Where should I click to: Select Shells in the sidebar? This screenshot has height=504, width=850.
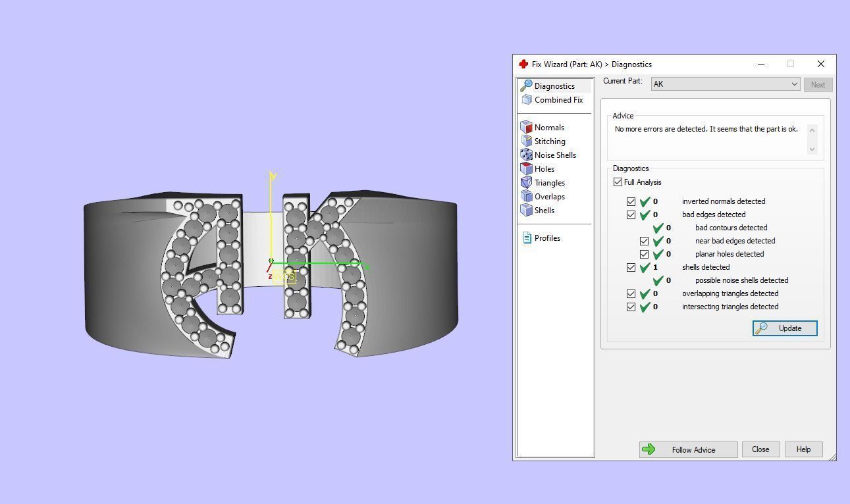[x=545, y=211]
